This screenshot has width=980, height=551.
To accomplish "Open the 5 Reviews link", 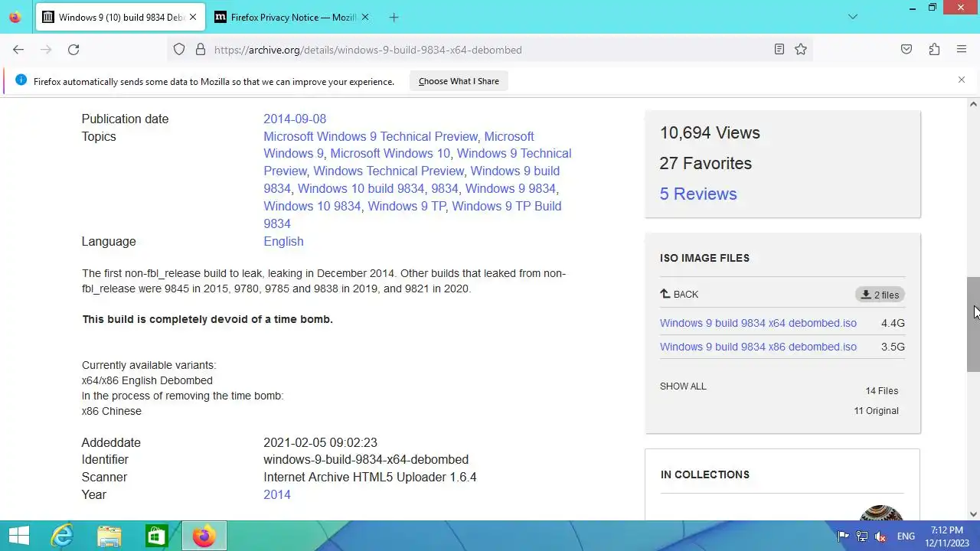I will [x=698, y=194].
